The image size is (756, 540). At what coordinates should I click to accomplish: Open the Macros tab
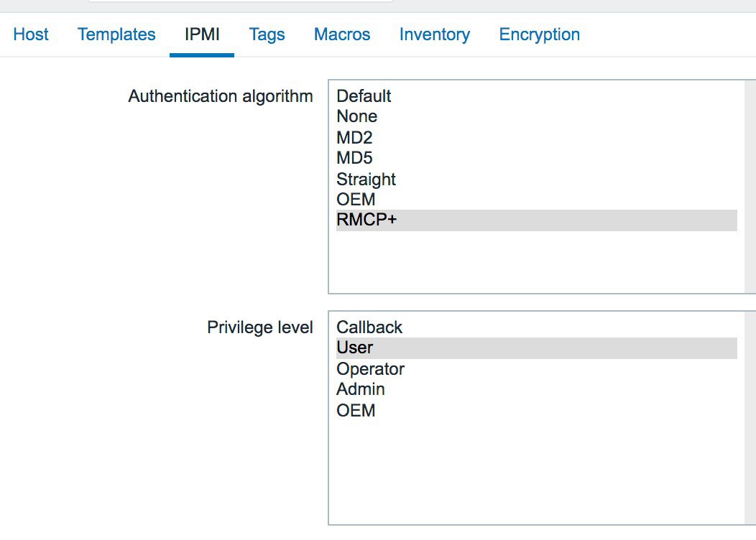342,34
